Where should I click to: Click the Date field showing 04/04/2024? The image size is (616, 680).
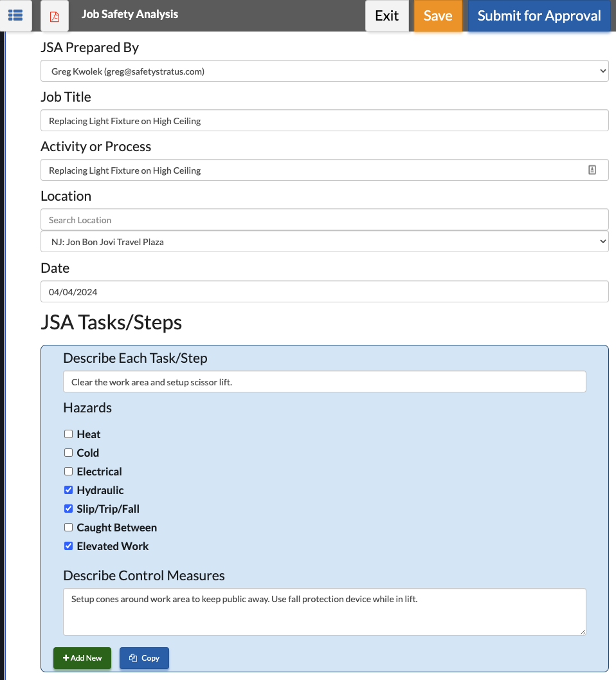324,291
